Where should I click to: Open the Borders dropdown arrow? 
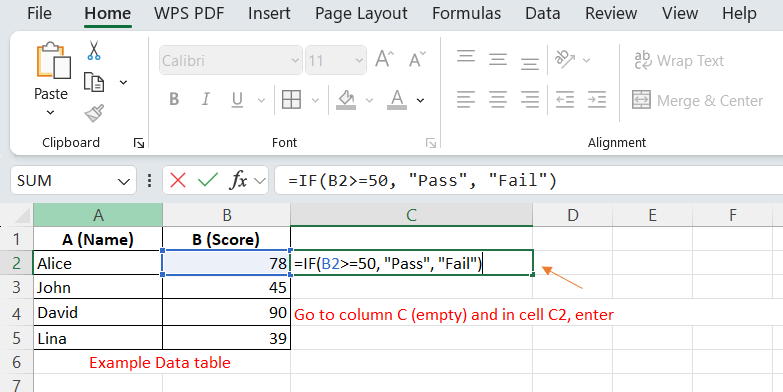click(315, 100)
